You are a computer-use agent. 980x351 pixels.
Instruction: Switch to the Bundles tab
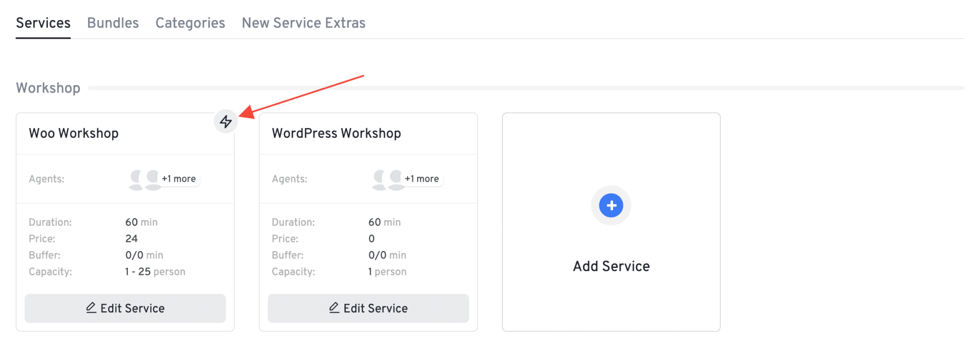point(112,22)
